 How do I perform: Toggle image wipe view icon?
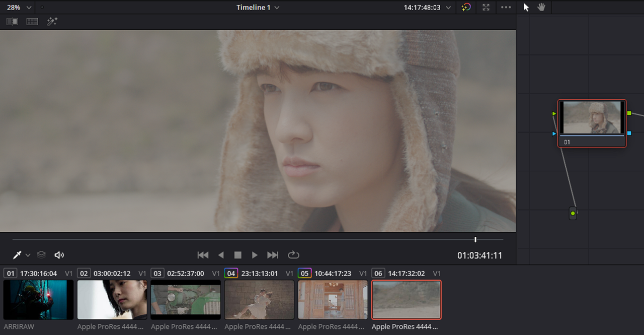tap(12, 22)
